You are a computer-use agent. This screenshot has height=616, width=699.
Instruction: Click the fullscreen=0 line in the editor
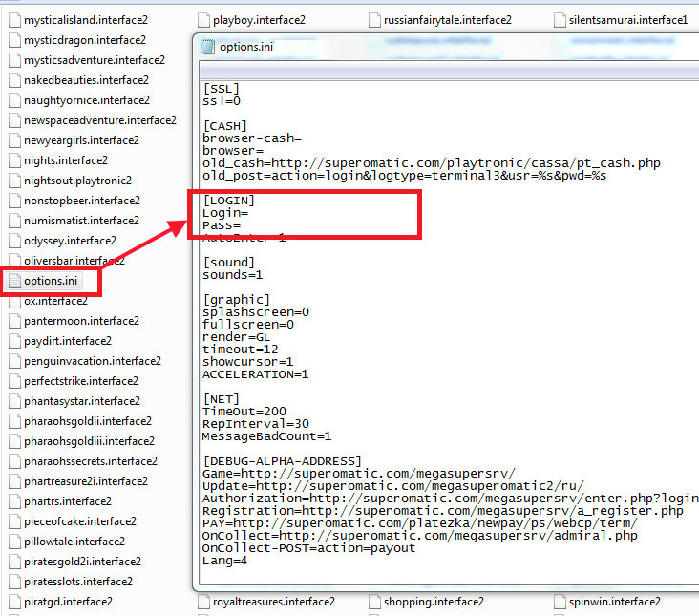(x=248, y=325)
